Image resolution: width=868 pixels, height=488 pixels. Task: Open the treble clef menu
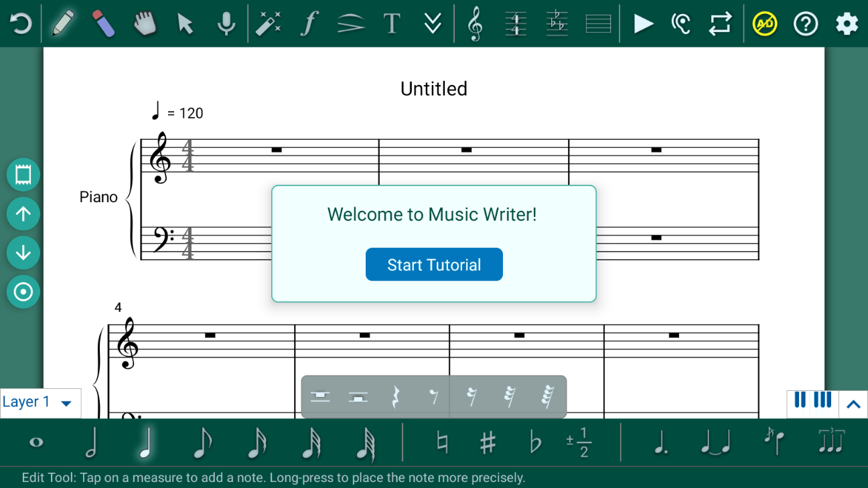pos(475,23)
